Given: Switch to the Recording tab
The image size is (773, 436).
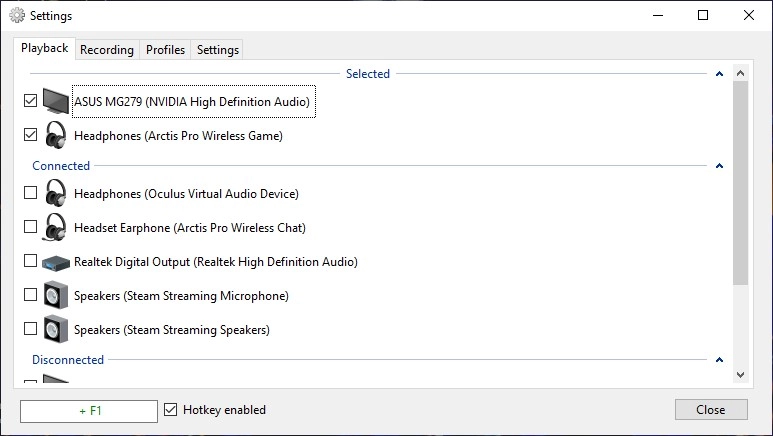Looking at the screenshot, I should tap(107, 50).
